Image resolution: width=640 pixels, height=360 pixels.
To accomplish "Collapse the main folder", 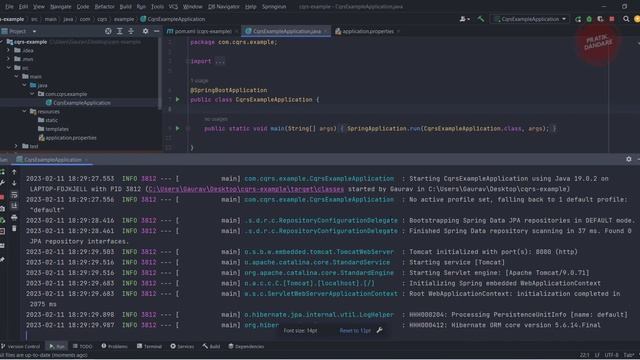I will (16, 76).
